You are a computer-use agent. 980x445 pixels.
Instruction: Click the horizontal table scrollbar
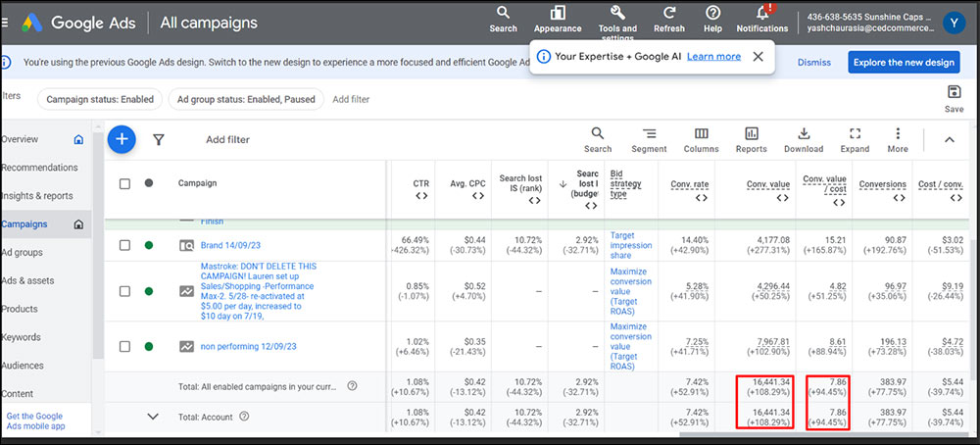click(824, 434)
